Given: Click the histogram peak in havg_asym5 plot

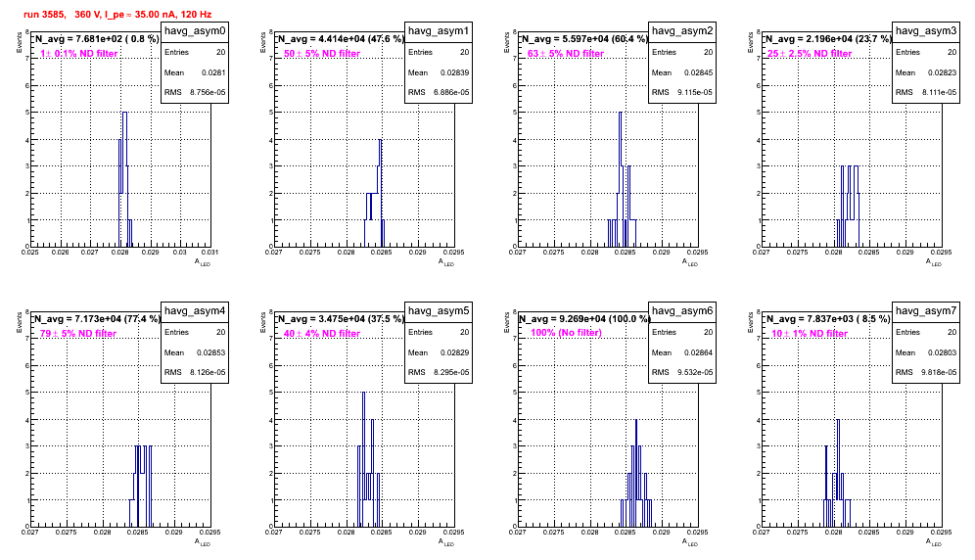Looking at the screenshot, I should tap(363, 394).
